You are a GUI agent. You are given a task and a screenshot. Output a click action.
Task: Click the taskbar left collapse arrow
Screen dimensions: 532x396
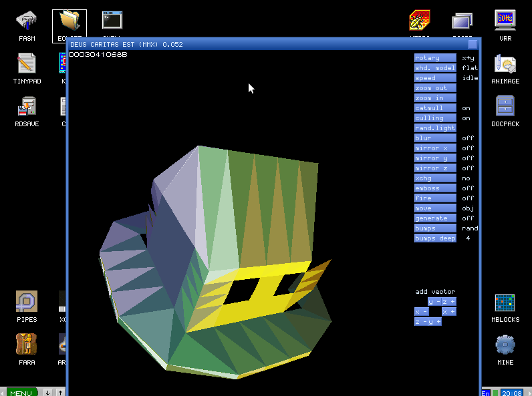click(x=3, y=392)
